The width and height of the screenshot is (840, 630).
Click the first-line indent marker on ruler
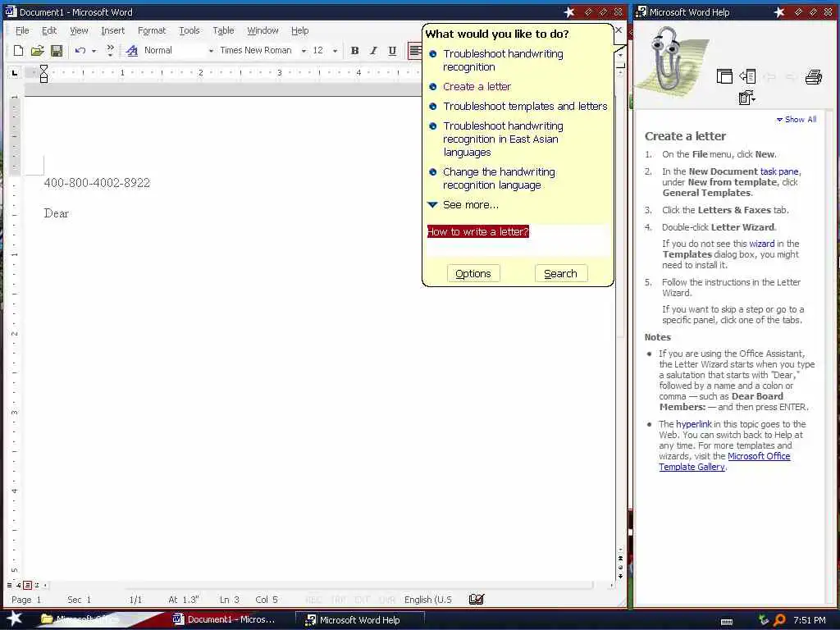[x=44, y=68]
